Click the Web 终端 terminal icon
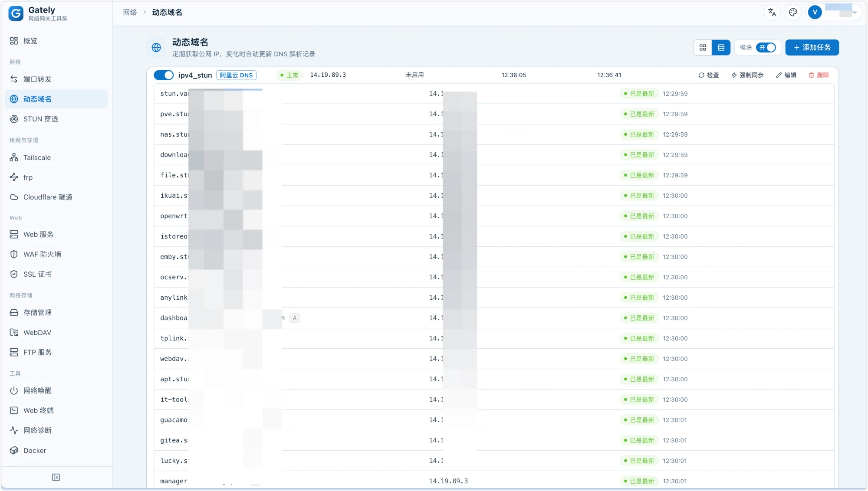Screen dimensions: 868x491 tap(14, 410)
